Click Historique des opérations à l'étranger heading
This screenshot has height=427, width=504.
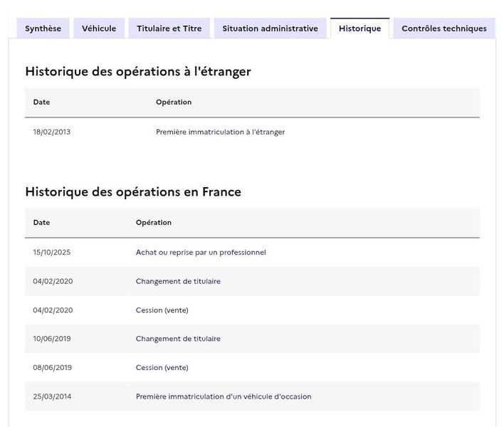(138, 71)
